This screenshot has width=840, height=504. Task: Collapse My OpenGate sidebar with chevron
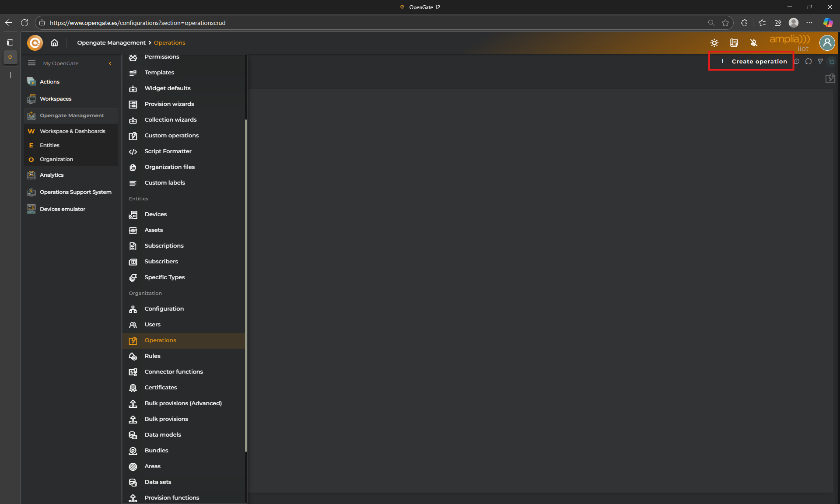(110, 63)
